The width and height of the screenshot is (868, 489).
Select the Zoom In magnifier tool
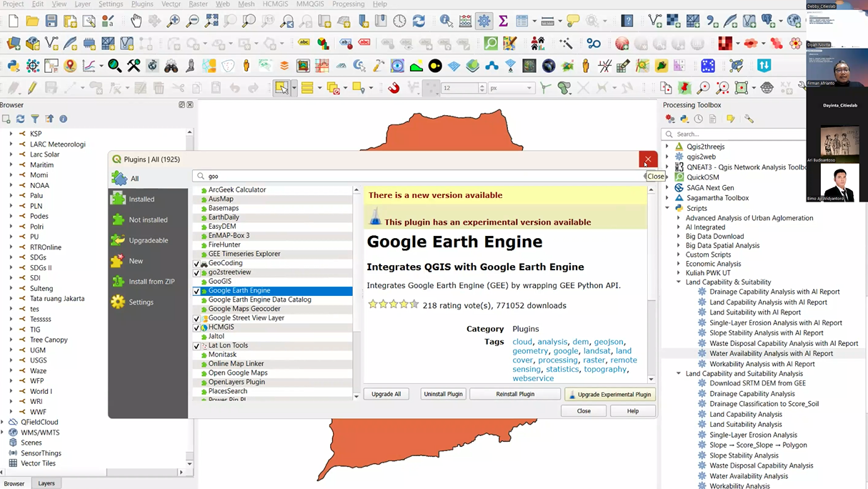pyautogui.click(x=174, y=21)
